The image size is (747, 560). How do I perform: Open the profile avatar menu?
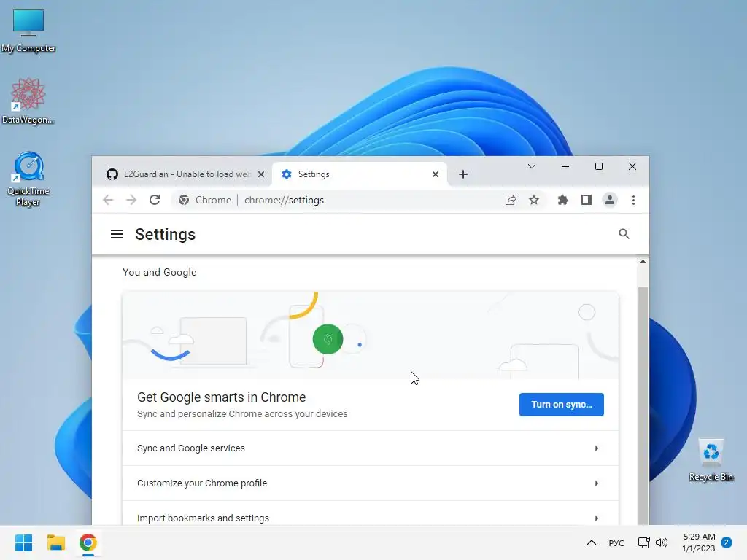pos(610,200)
